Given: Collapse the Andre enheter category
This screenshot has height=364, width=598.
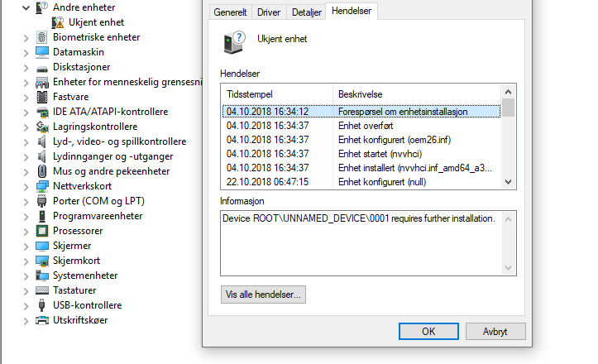Looking at the screenshot, I should tap(27, 7).
